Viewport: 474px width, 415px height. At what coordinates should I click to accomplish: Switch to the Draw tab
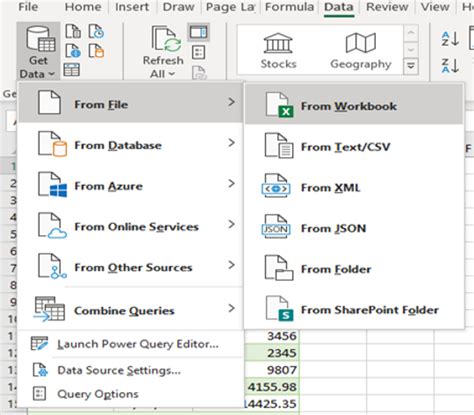pos(178,7)
